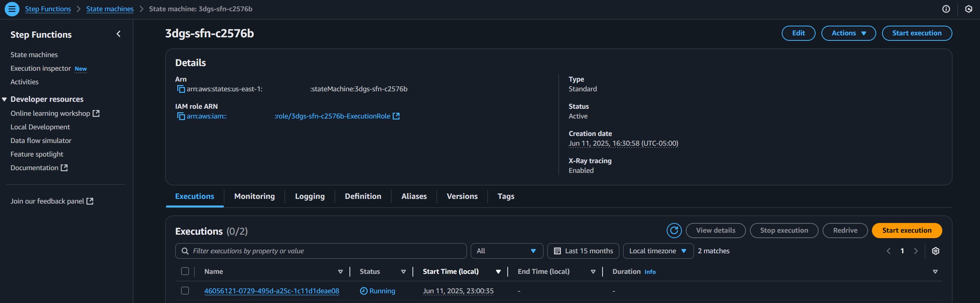
Task: Click external link icon next to Documentation
Action: (64, 167)
